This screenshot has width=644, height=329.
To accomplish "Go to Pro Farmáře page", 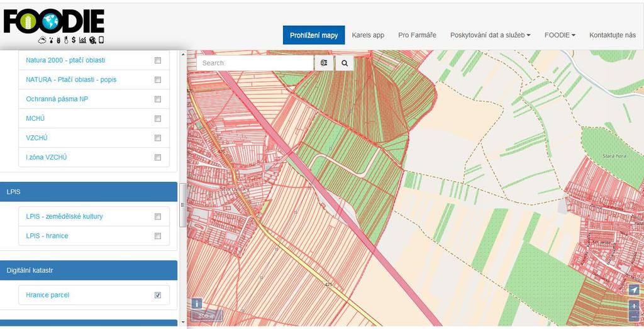I will (418, 35).
